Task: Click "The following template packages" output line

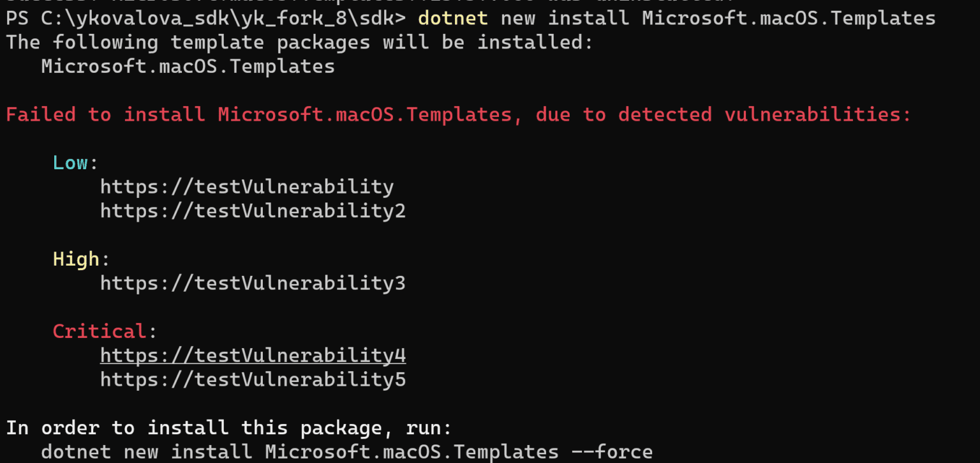Action: (x=300, y=43)
